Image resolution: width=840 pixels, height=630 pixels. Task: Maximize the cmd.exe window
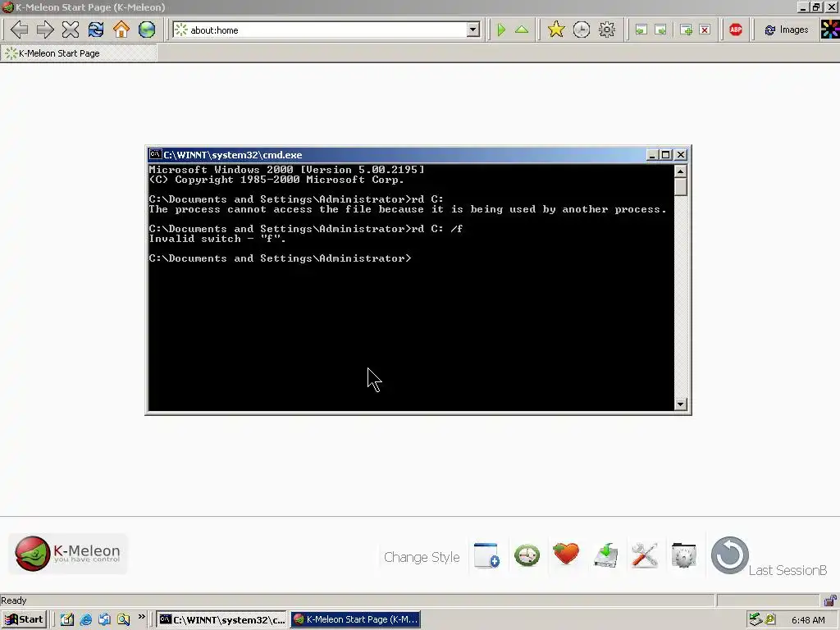[x=665, y=155]
